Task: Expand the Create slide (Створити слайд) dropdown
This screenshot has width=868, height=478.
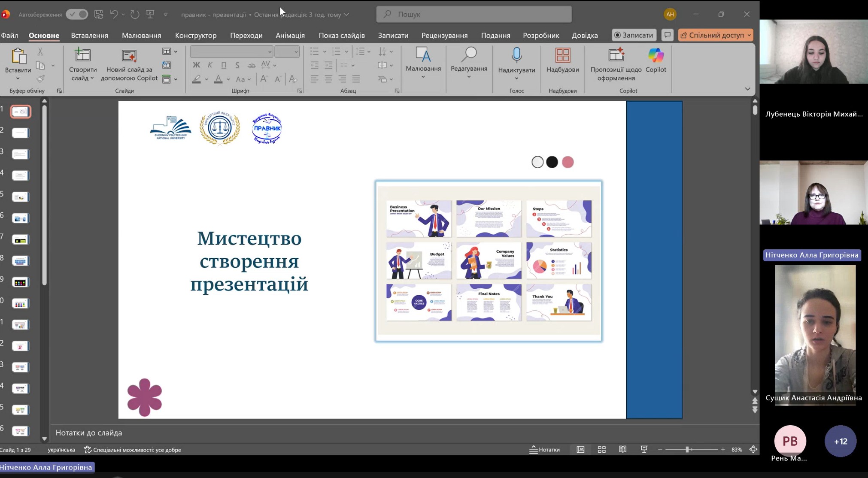Action: [92, 78]
